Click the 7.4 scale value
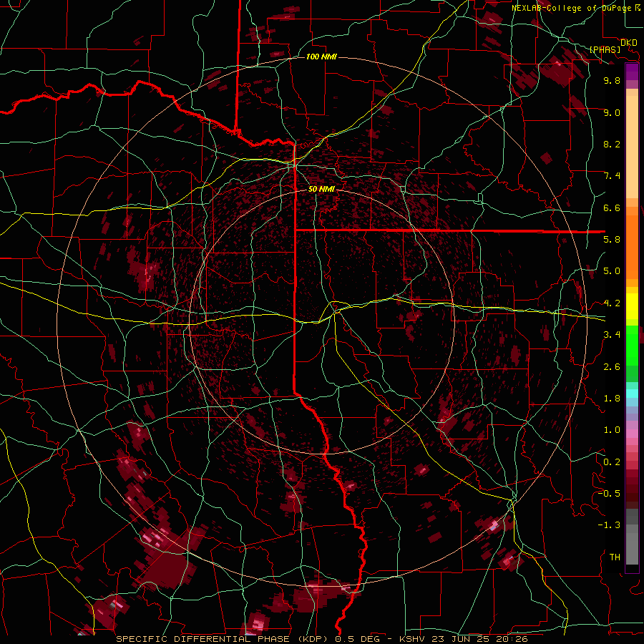Viewport: 644px width, 644px height. tap(612, 176)
